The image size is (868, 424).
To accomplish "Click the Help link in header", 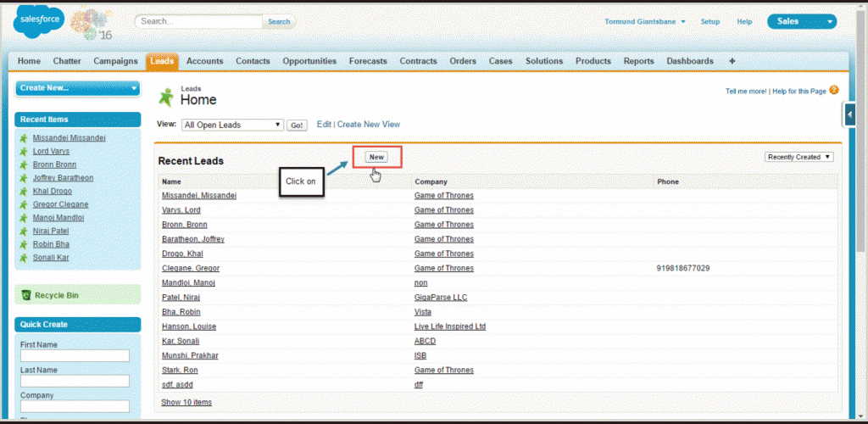I will tap(744, 21).
